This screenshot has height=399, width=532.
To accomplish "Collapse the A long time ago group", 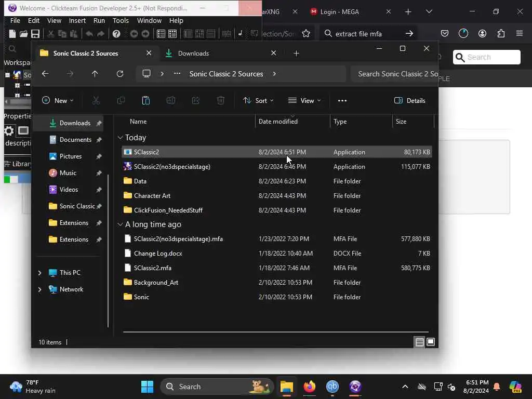I will [x=120, y=224].
